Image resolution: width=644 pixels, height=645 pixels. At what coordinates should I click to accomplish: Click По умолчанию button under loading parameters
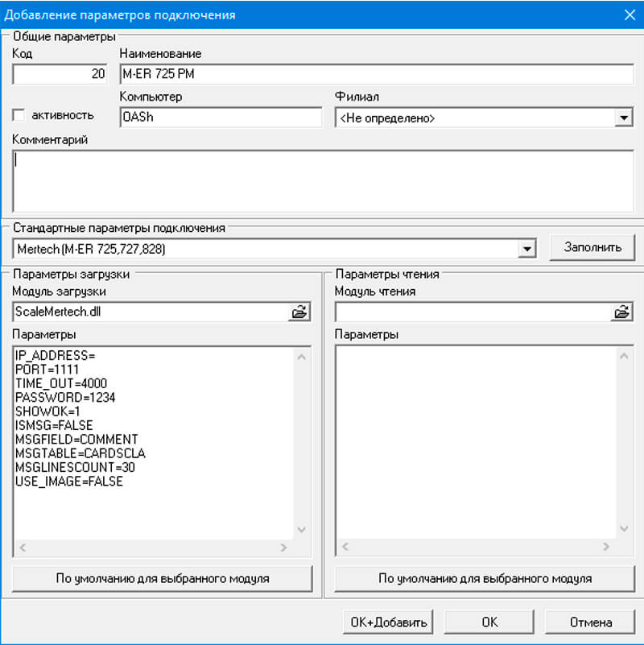pyautogui.click(x=163, y=578)
